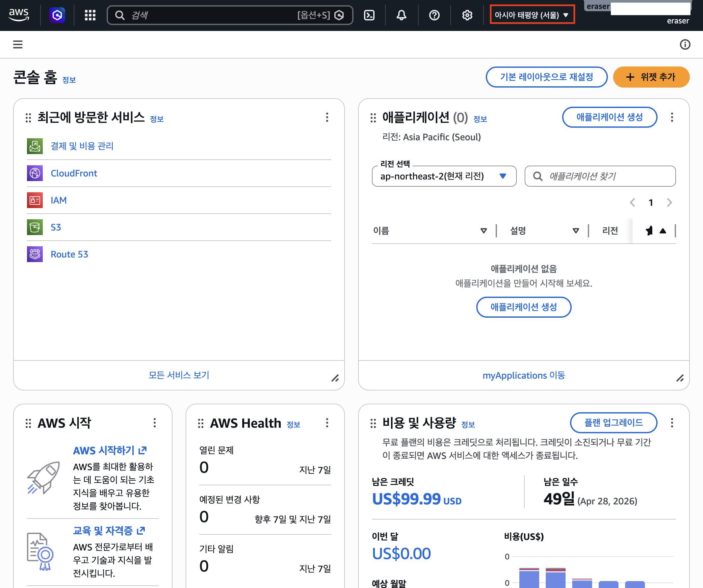
Task: Open the ap-northeast-2 리전 선택 dropdown
Action: tap(444, 176)
